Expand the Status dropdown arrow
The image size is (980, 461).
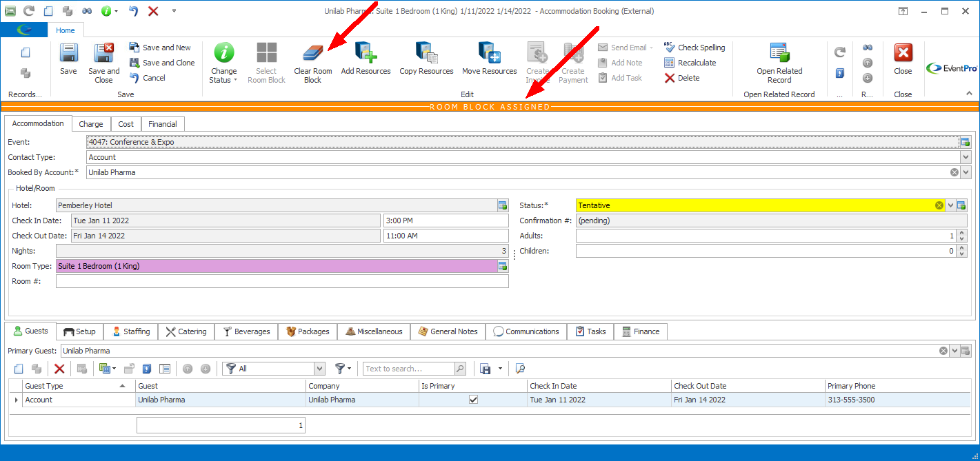(950, 205)
